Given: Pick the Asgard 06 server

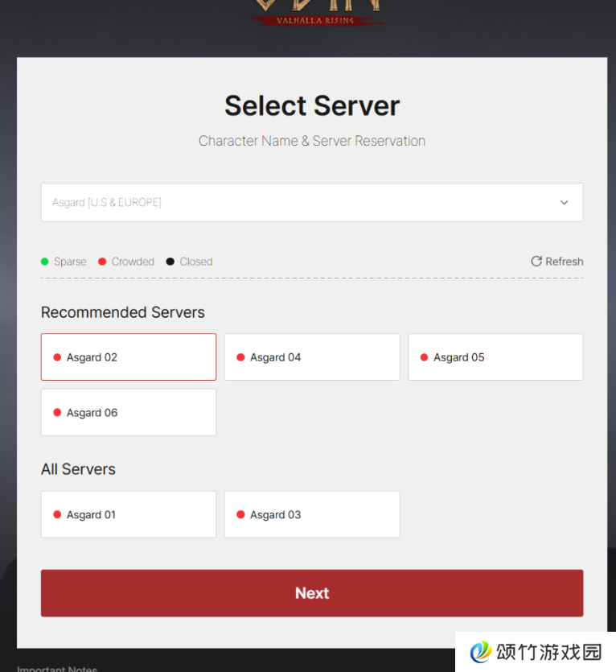Looking at the screenshot, I should (129, 412).
